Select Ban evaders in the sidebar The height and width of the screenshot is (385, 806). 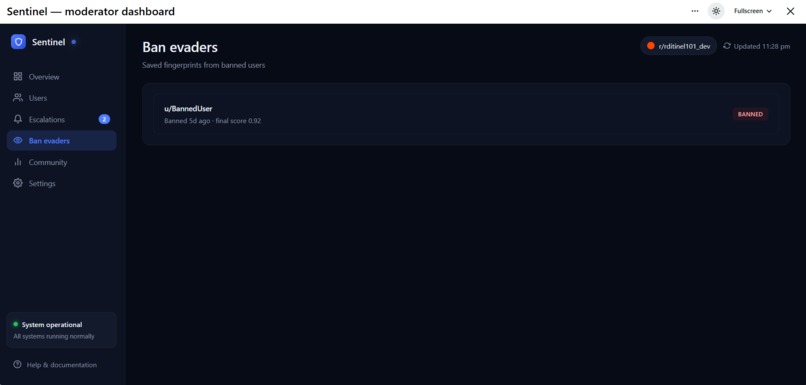click(62, 140)
